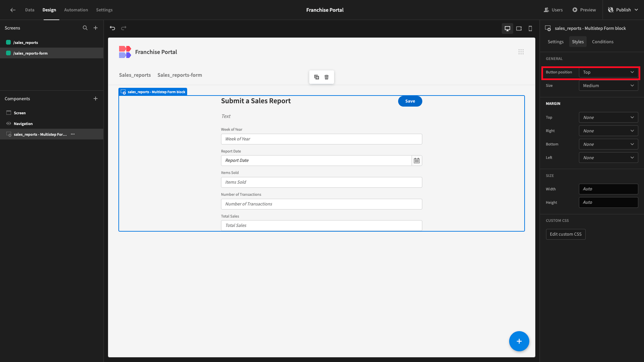This screenshot has height=362, width=644.
Task: Toggle the Navigation component eye icon
Action: [x=9, y=124]
